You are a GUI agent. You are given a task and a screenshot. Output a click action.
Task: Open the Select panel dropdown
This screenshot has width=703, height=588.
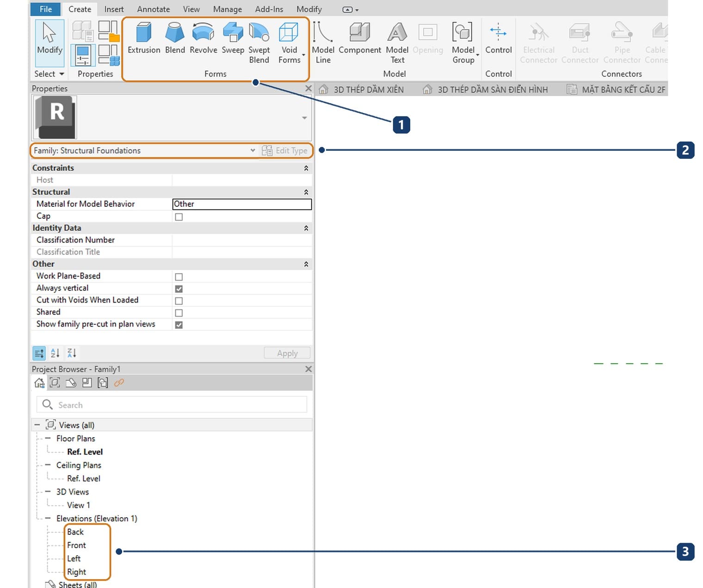[49, 74]
